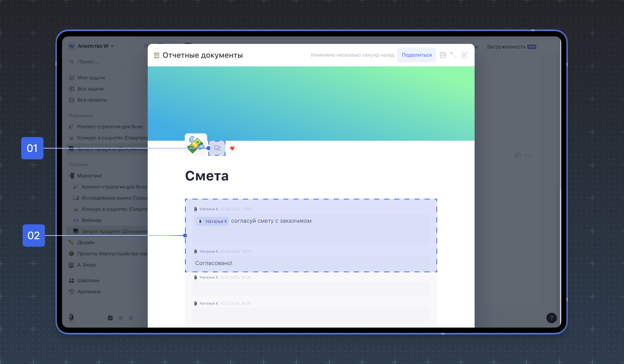
Task: Print the document with the printer icon
Action: [x=443, y=55]
